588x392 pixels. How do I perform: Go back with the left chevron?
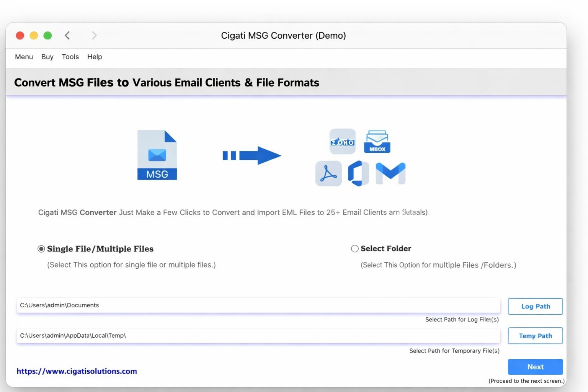(67, 36)
